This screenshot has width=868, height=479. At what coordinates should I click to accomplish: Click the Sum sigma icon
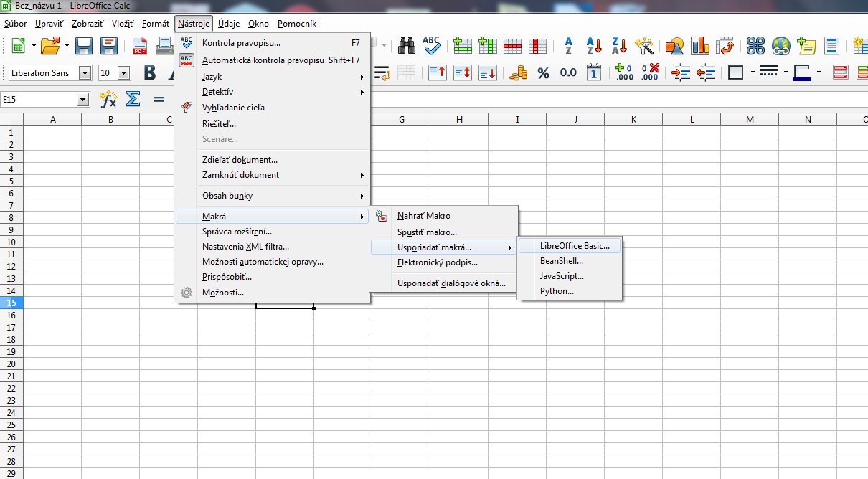[133, 99]
